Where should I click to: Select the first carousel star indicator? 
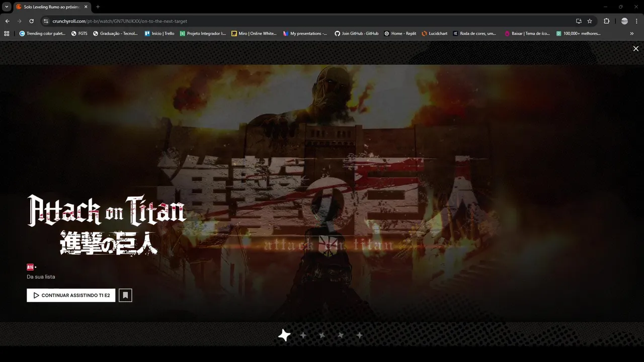coord(284,335)
